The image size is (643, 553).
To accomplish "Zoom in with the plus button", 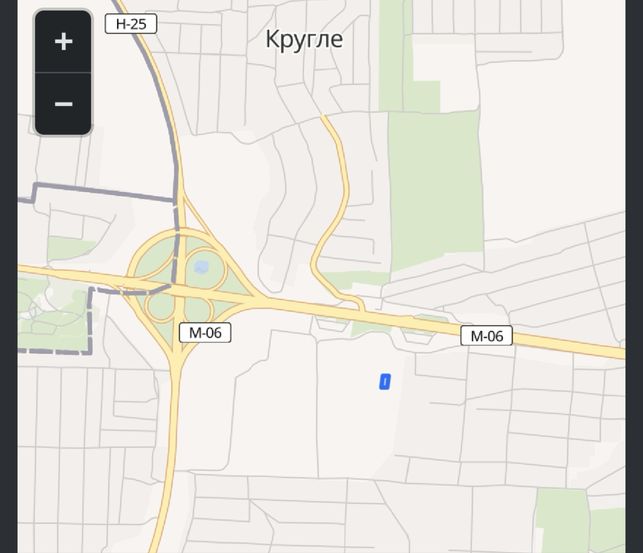I will tap(63, 42).
